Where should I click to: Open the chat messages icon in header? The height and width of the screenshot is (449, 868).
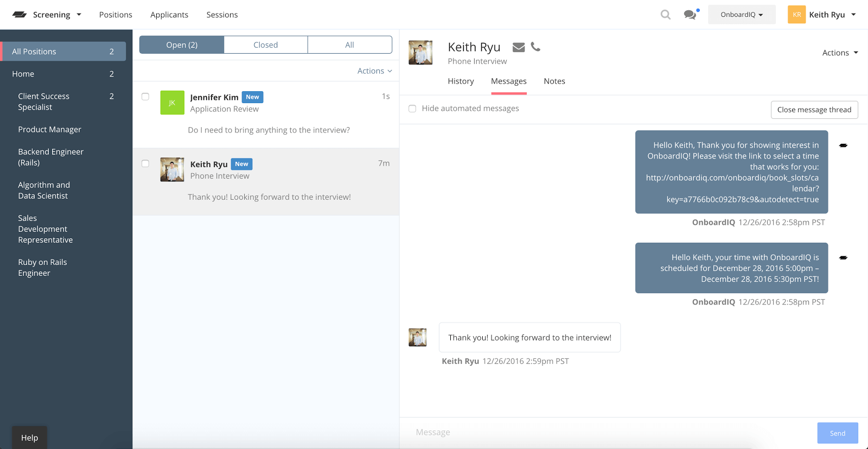tap(690, 15)
